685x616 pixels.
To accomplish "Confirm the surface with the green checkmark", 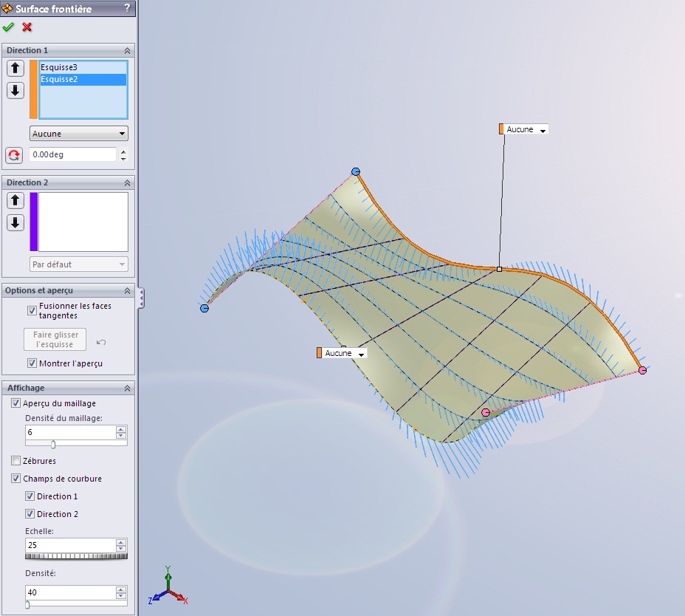I will click(9, 27).
